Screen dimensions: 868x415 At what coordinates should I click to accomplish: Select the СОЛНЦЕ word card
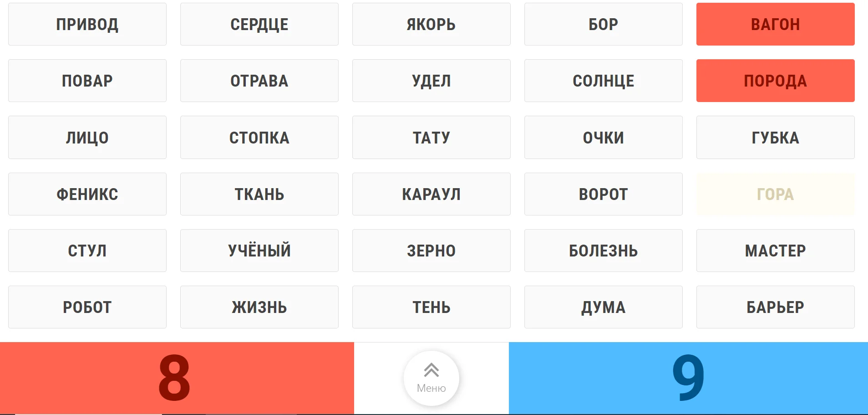click(603, 81)
